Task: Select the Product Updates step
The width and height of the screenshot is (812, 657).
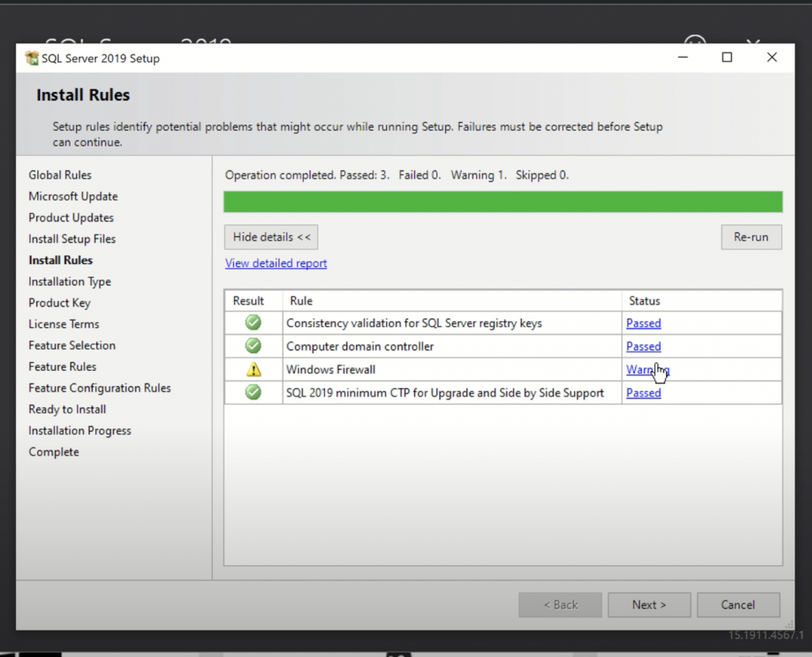Action: pos(71,217)
